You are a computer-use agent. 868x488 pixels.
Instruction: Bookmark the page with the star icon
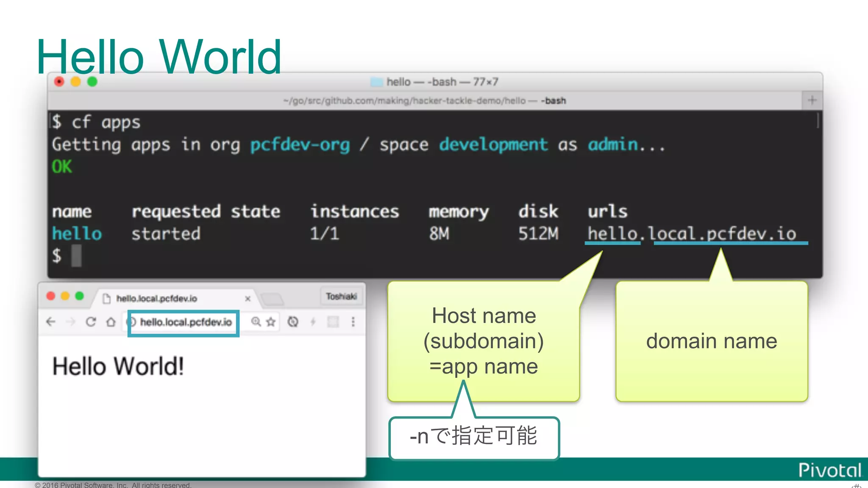click(271, 322)
